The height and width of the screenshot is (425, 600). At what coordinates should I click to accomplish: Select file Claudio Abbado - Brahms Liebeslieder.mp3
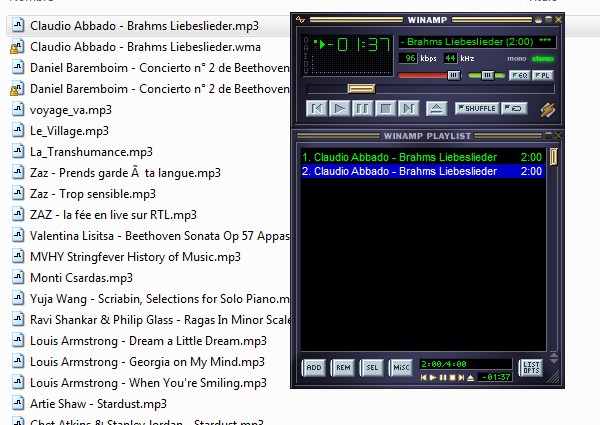(144, 26)
